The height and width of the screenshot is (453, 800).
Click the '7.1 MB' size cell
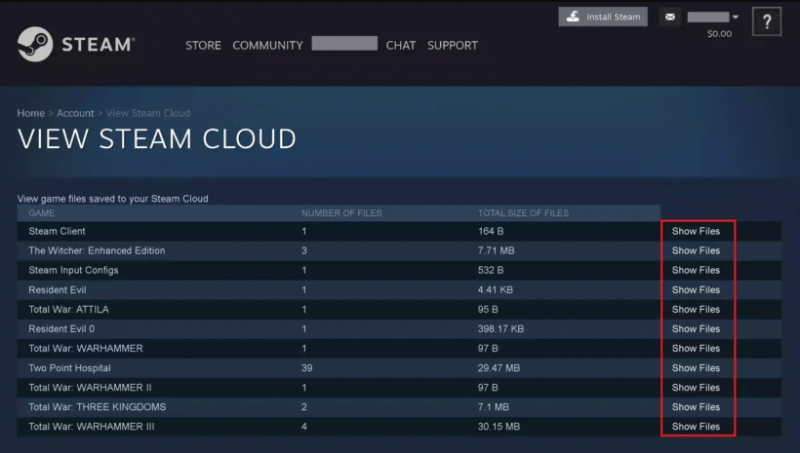pyautogui.click(x=493, y=407)
